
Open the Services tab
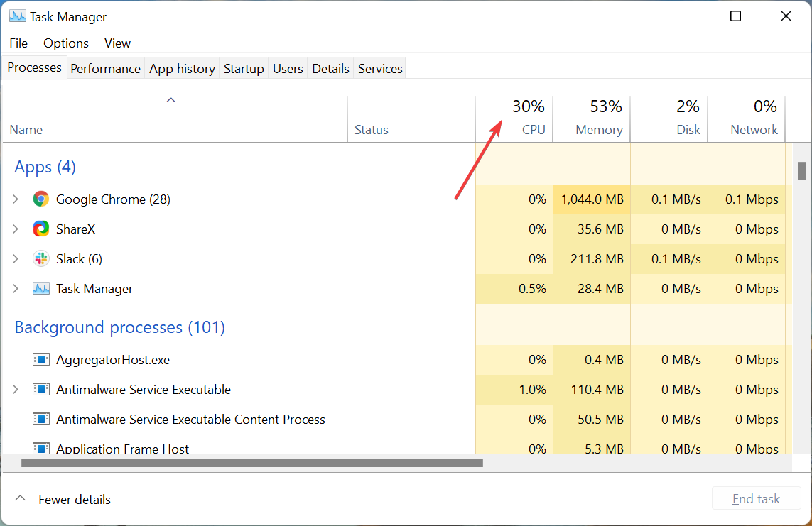click(380, 68)
